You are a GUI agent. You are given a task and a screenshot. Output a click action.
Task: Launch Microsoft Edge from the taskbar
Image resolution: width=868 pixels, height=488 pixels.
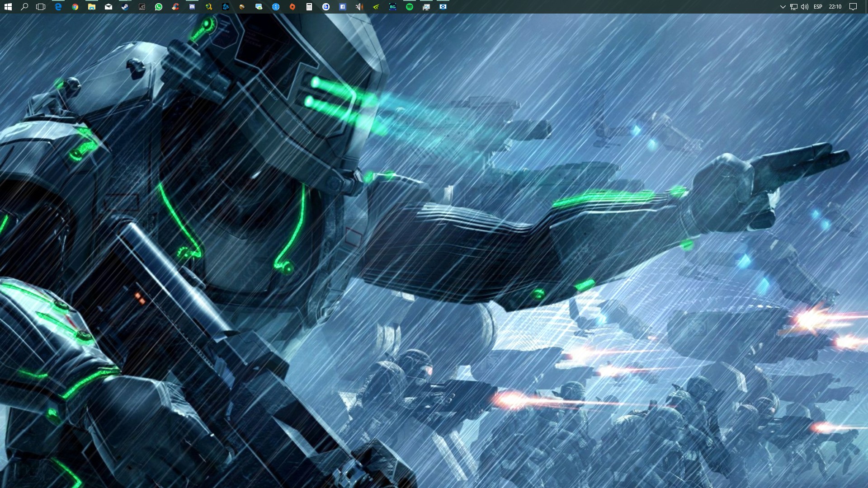[x=58, y=7]
